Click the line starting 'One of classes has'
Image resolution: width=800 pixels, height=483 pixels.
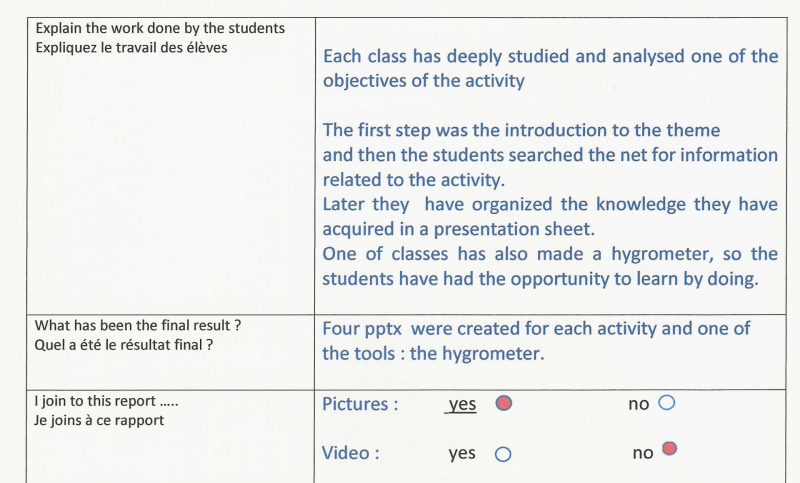click(x=550, y=254)
